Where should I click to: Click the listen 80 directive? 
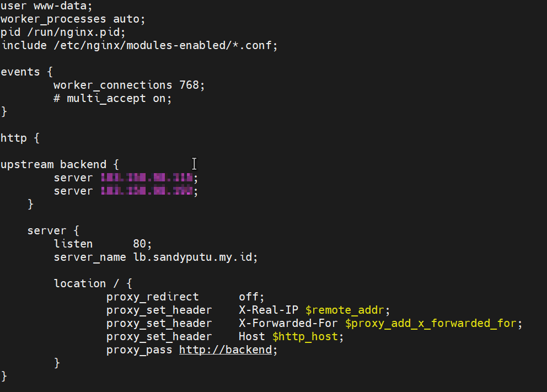click(103, 244)
